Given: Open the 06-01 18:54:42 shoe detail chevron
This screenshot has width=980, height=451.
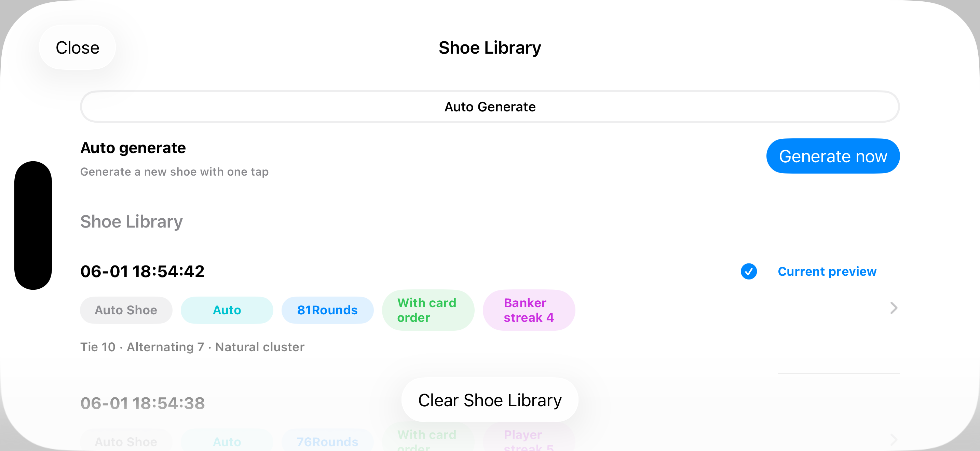Looking at the screenshot, I should [894, 308].
